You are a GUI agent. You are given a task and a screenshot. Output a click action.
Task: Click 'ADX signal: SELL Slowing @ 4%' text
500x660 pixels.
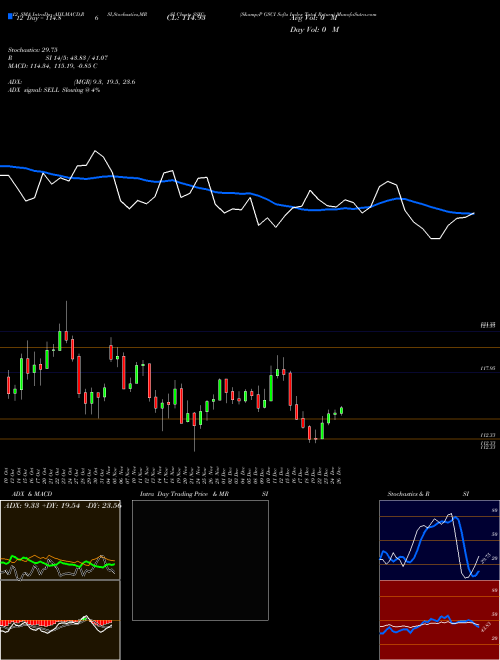(54, 90)
